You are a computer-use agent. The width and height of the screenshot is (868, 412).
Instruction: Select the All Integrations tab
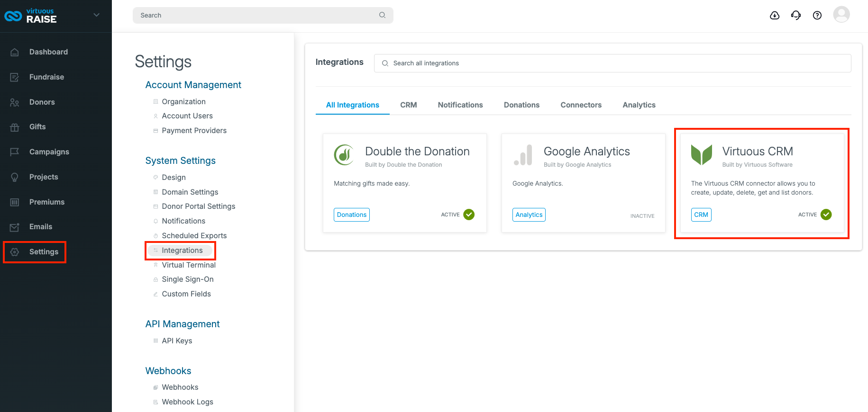(353, 105)
